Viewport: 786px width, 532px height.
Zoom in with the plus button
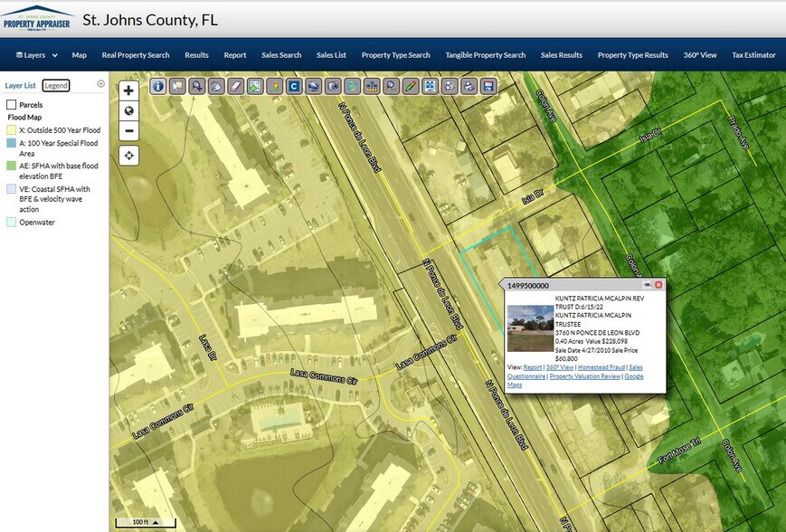tap(128, 90)
